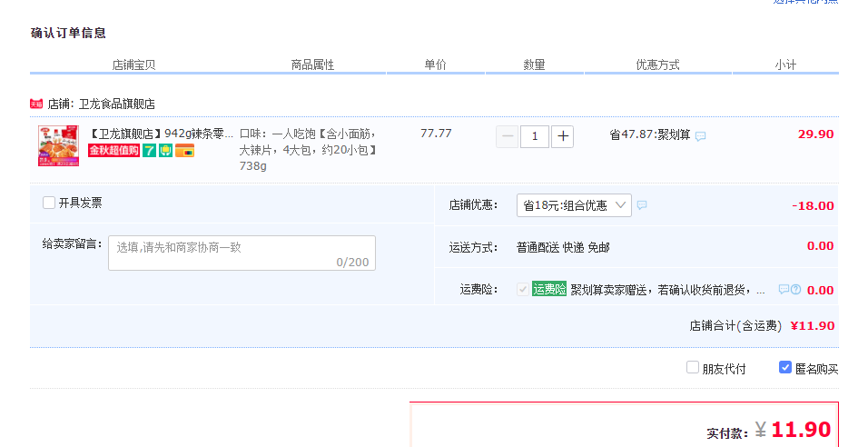Click the Tmall logo icon beside 店铺
The image size is (868, 447).
point(36,104)
